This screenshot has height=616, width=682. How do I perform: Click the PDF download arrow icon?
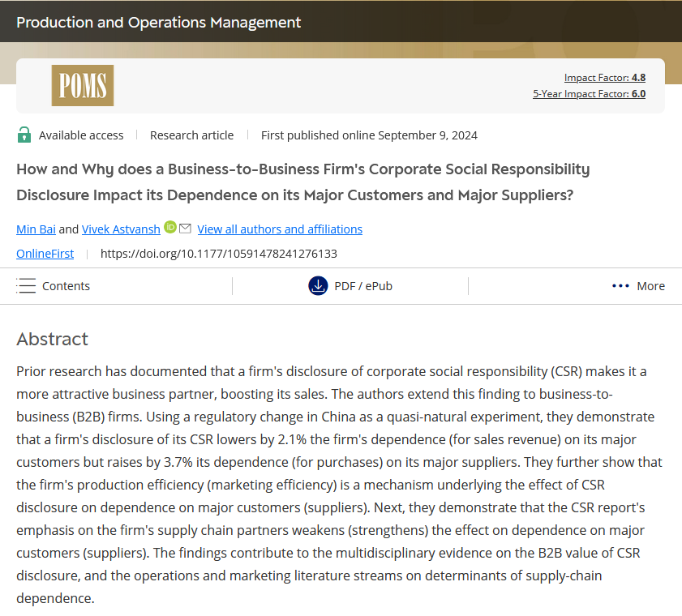click(318, 286)
